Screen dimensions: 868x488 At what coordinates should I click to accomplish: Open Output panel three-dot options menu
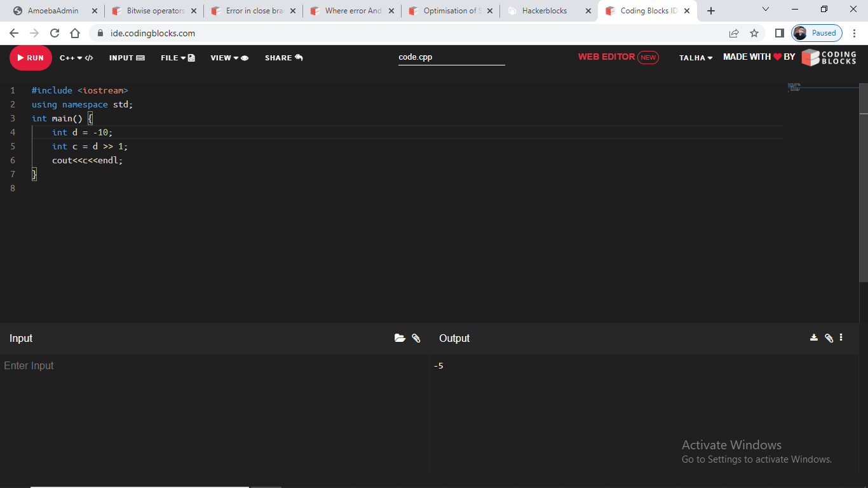point(841,338)
